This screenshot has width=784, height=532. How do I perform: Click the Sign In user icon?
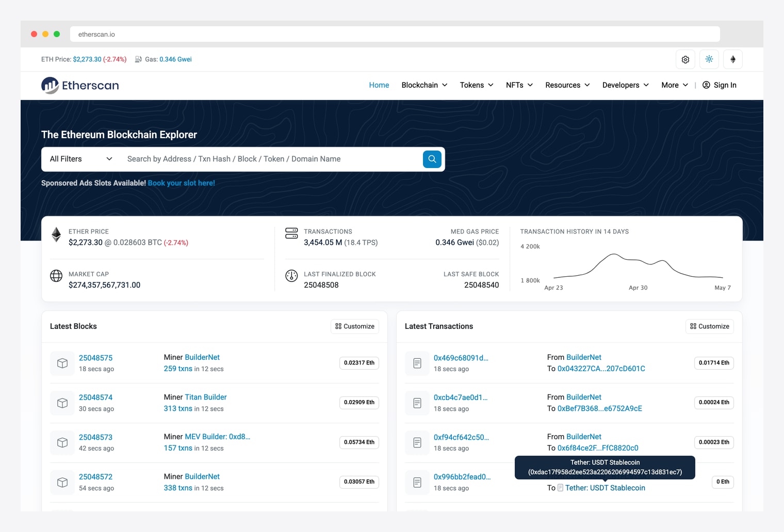click(706, 85)
